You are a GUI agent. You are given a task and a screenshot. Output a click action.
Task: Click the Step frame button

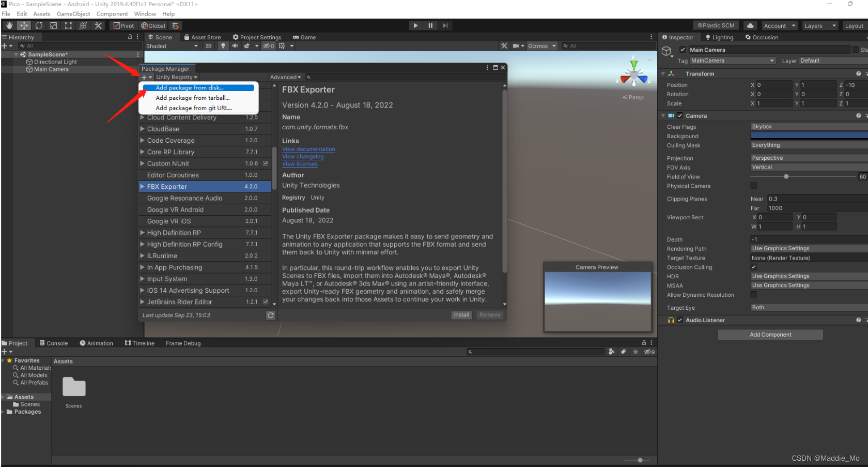[445, 25]
